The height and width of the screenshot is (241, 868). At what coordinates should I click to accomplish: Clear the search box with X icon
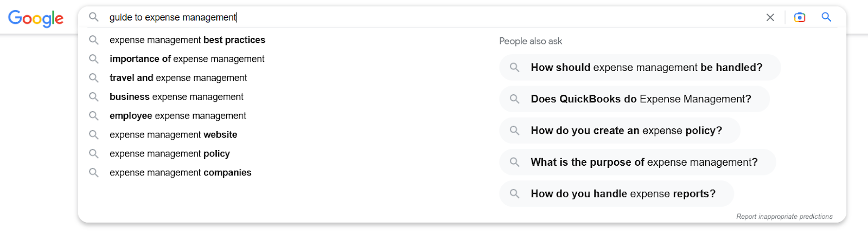point(770,17)
